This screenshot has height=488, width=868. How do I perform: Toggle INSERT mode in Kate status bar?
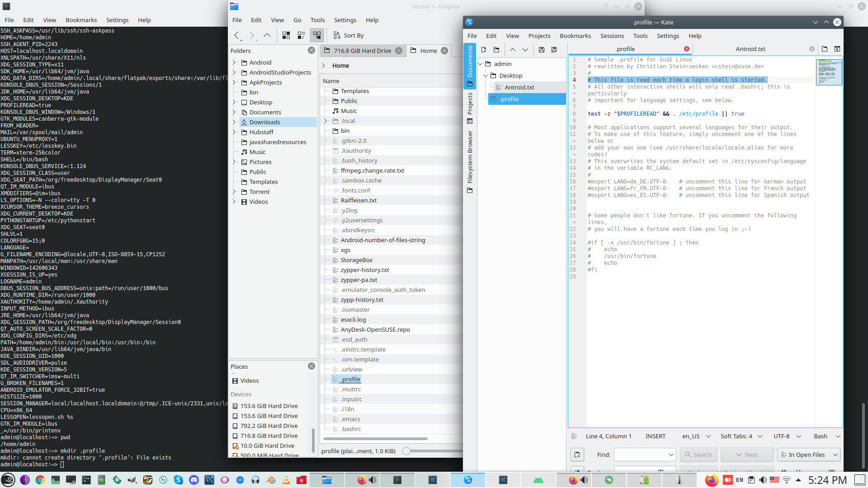point(655,436)
